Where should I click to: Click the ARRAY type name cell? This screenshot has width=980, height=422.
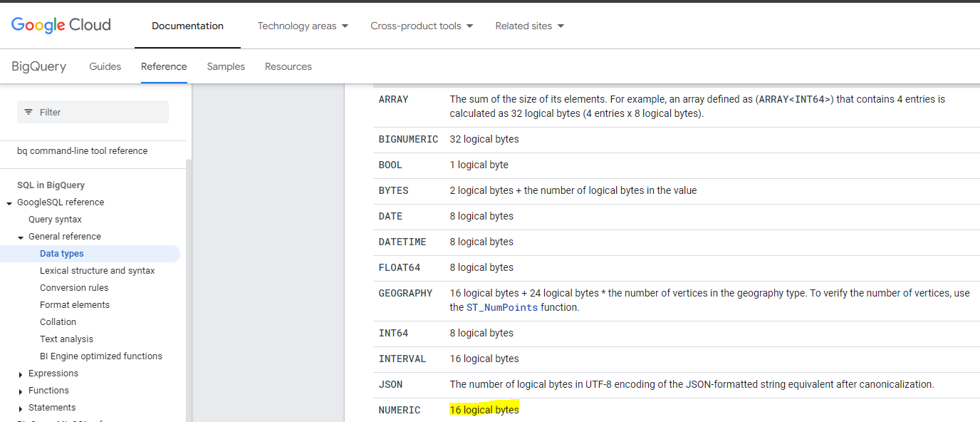click(x=394, y=99)
